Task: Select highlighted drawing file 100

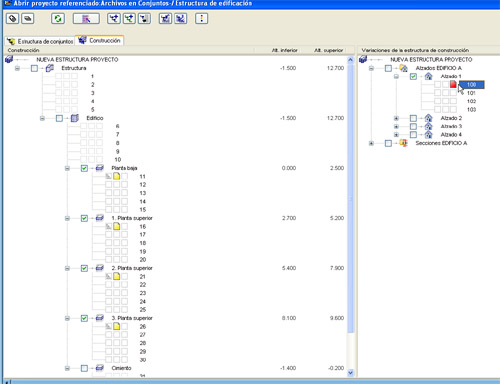Action: pos(471,85)
